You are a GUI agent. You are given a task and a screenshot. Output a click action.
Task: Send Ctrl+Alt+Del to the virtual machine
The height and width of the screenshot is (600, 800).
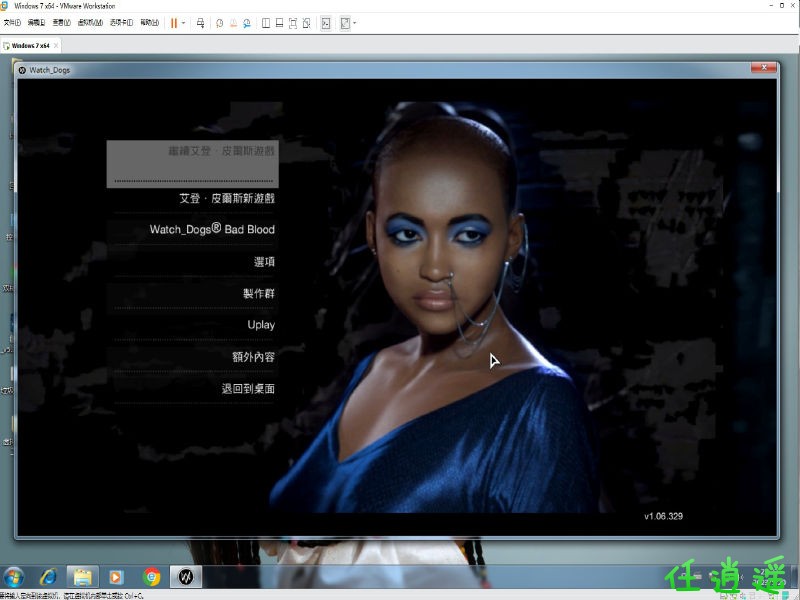201,23
